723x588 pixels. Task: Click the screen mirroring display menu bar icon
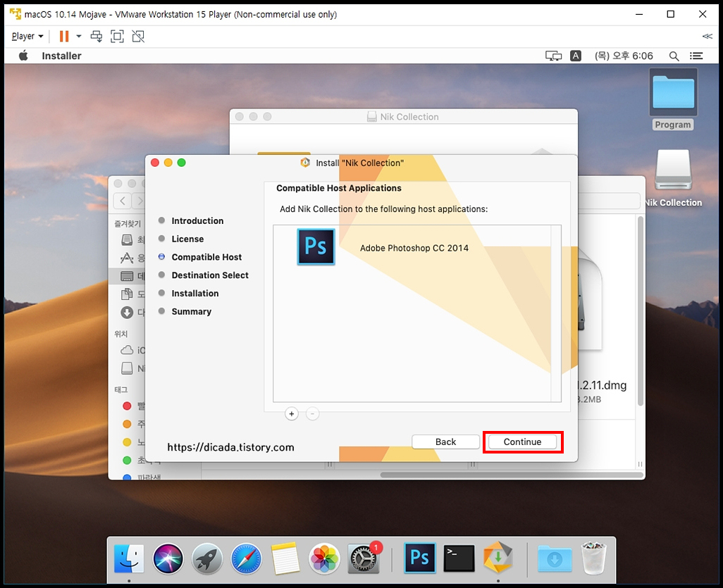553,56
